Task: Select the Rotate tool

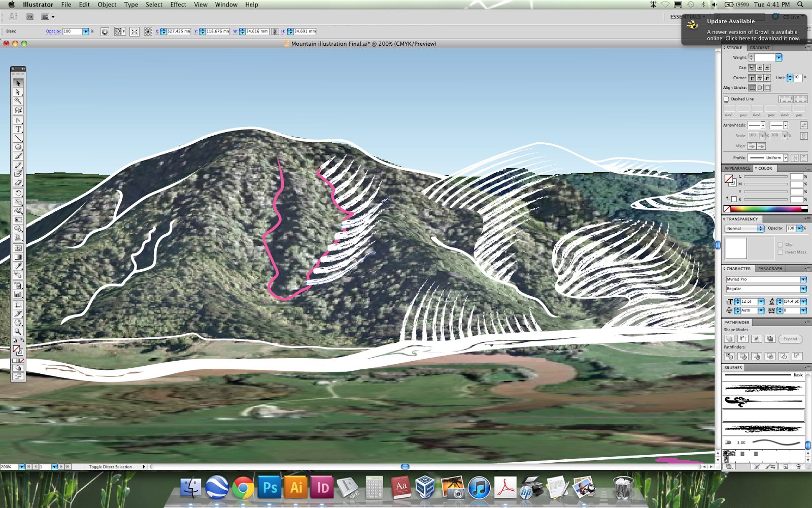Action: (x=18, y=193)
